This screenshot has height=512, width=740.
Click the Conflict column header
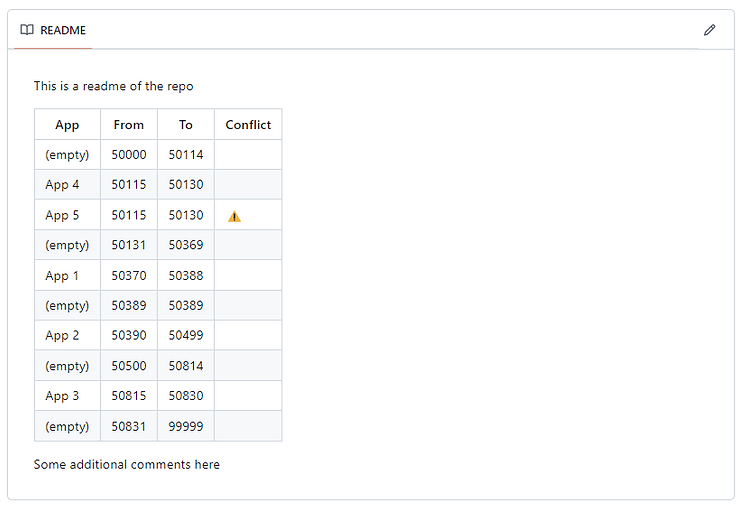tap(248, 125)
